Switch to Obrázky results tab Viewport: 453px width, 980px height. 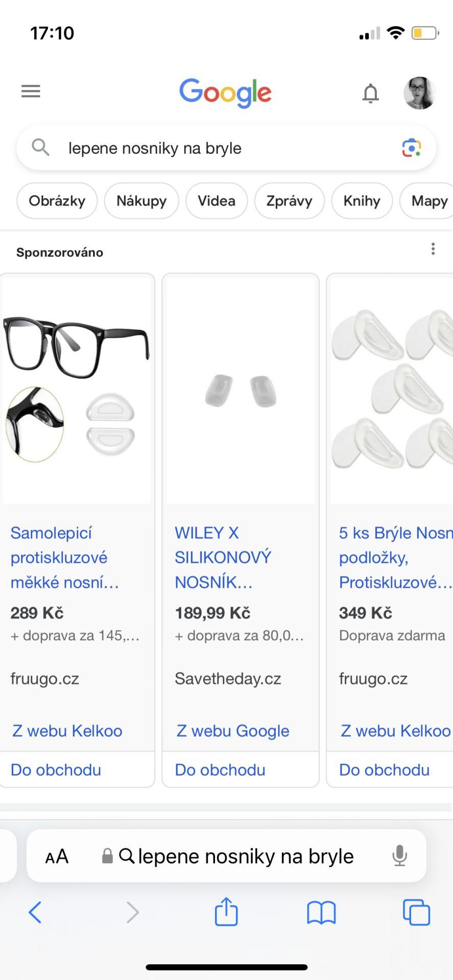coord(57,201)
